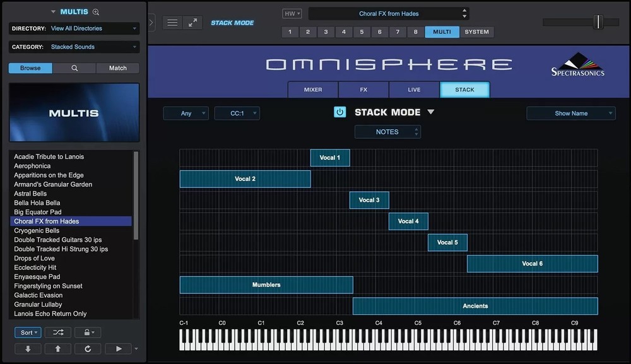Toggle the shuffle patches icon

[58, 332]
